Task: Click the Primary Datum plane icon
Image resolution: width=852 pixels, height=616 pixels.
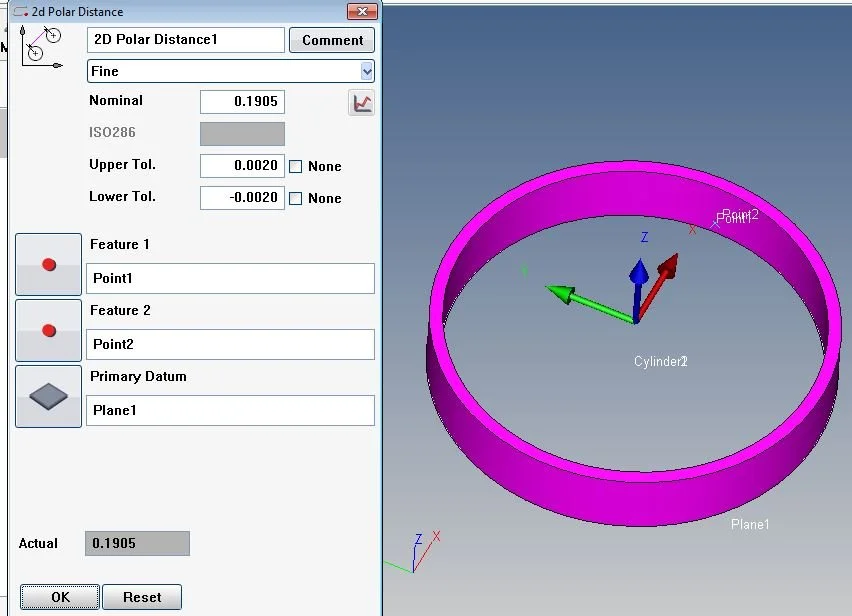Action: coord(48,396)
